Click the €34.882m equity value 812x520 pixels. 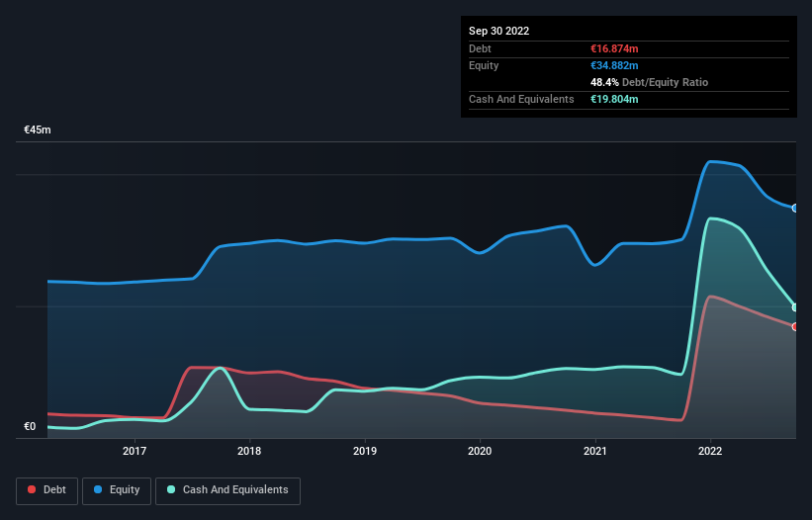[x=614, y=65]
